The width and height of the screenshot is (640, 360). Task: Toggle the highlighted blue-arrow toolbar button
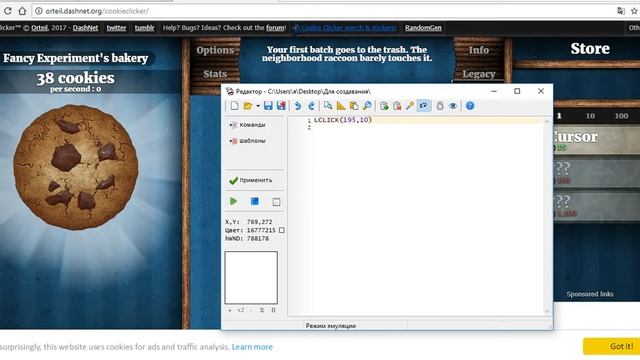click(424, 106)
